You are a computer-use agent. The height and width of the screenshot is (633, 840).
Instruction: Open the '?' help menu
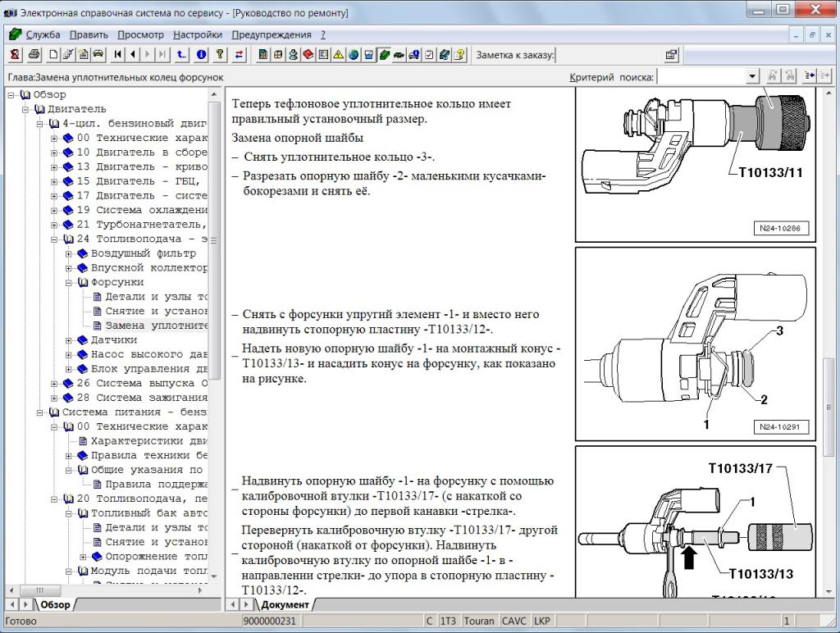pyautogui.click(x=323, y=34)
